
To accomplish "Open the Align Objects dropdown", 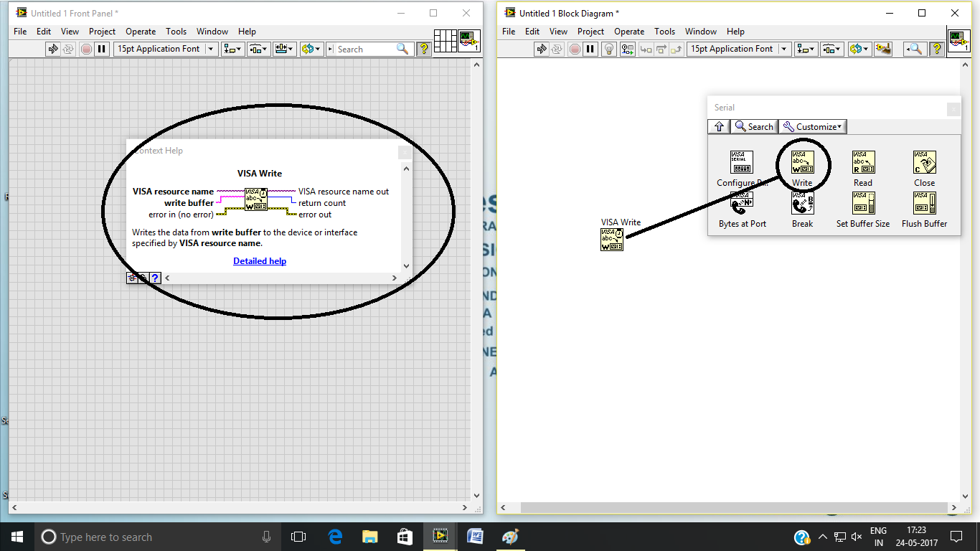I will click(232, 49).
